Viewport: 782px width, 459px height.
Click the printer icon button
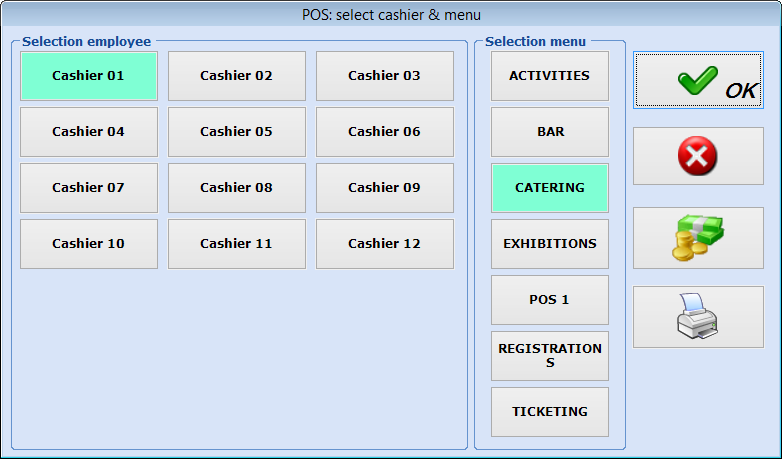698,317
